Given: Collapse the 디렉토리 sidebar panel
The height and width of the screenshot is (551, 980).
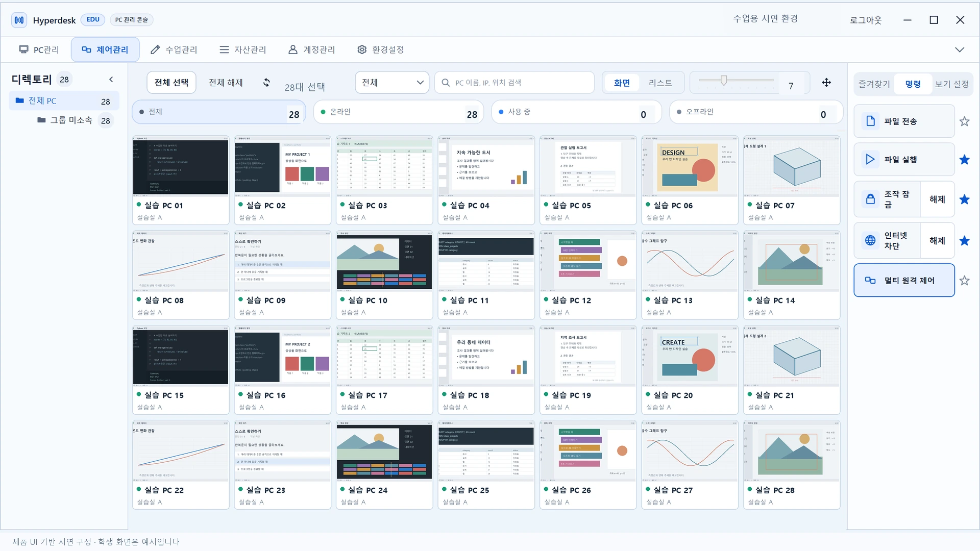Looking at the screenshot, I should click(x=111, y=80).
